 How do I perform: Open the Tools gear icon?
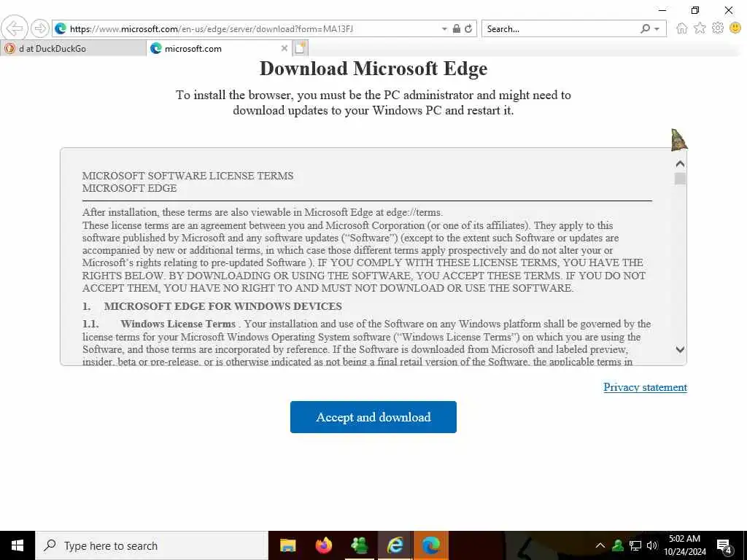[x=718, y=28]
